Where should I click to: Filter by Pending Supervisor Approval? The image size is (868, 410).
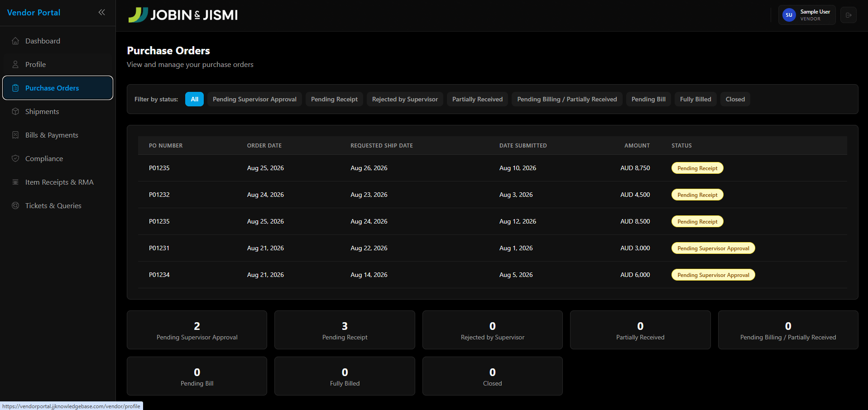coord(254,99)
